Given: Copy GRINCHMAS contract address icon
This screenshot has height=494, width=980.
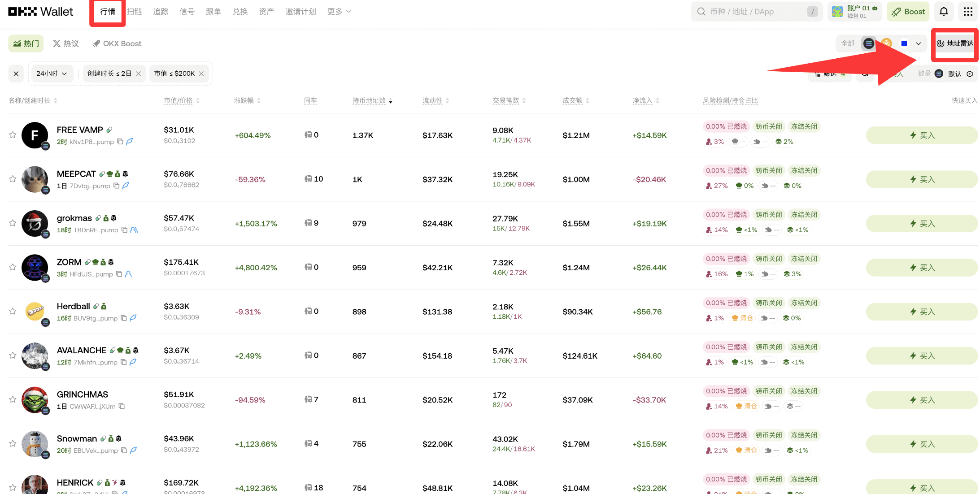Looking at the screenshot, I should point(122,407).
